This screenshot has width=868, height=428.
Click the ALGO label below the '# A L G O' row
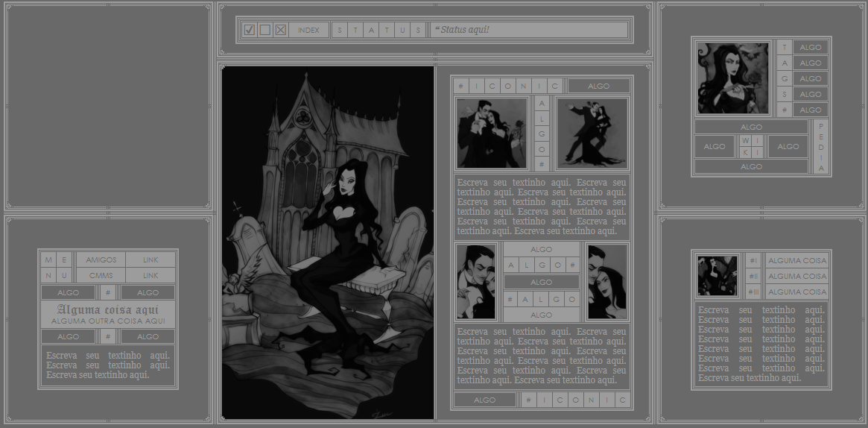[542, 315]
